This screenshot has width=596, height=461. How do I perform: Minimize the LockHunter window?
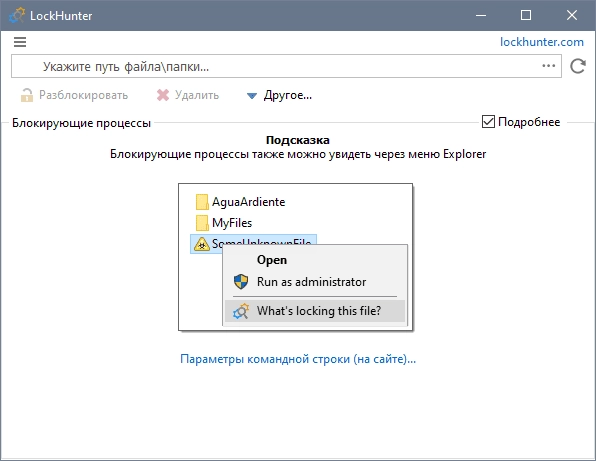(481, 15)
